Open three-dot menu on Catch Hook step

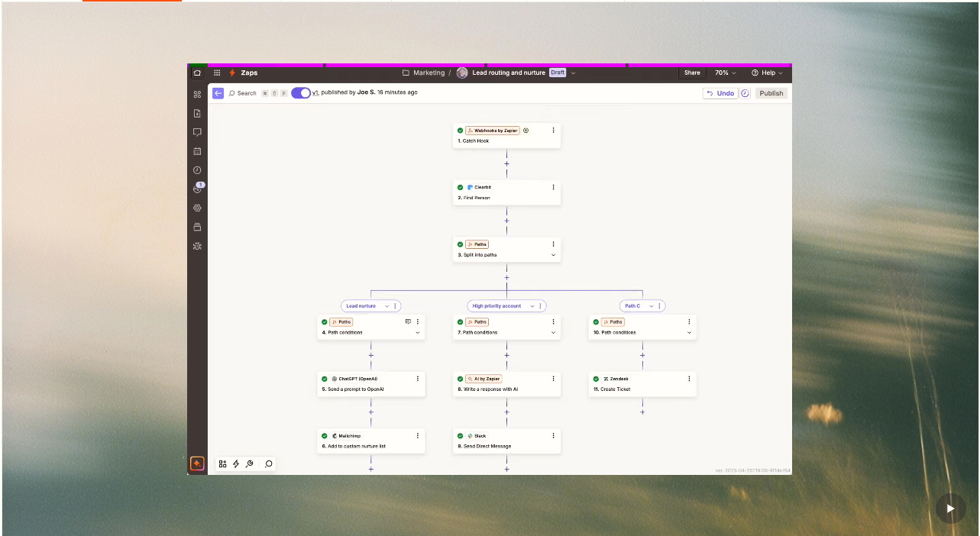553,131
